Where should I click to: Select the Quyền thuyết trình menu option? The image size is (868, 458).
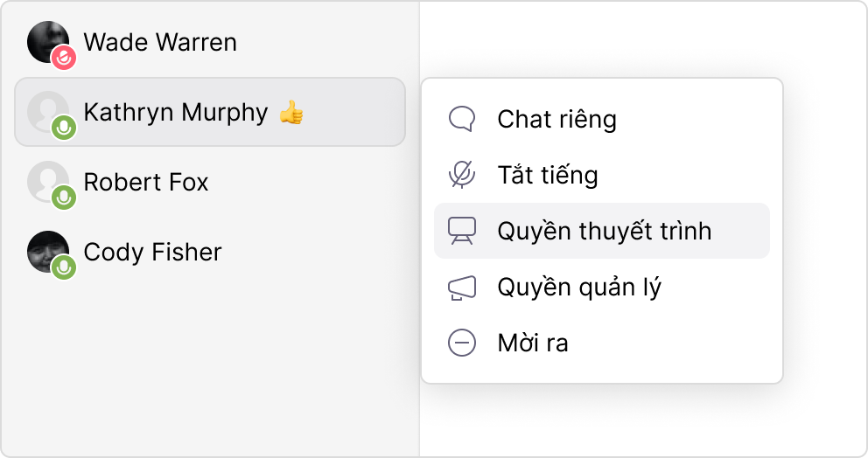tap(604, 231)
